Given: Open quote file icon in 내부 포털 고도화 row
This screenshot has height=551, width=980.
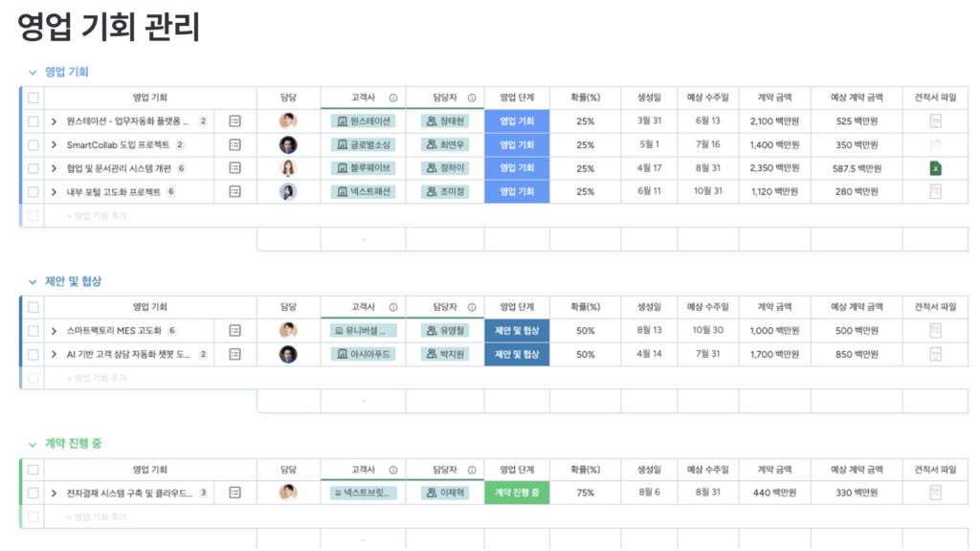Looking at the screenshot, I should (936, 191).
